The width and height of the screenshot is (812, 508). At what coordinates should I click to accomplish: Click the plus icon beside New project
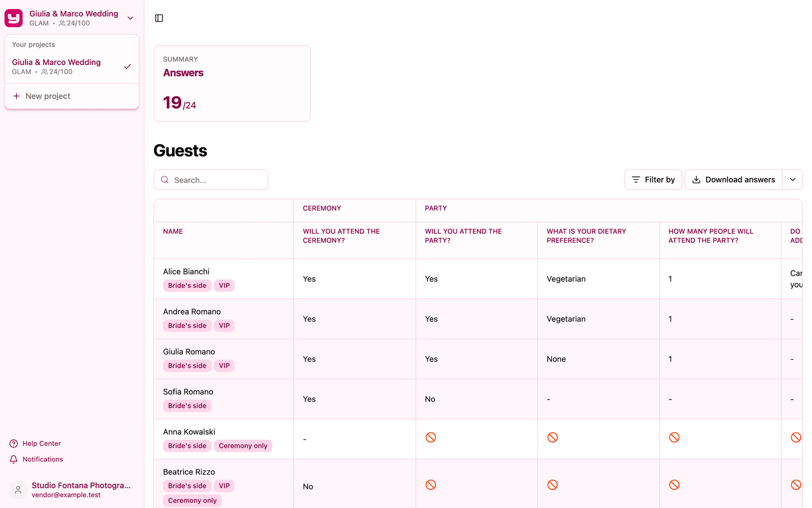pos(16,96)
